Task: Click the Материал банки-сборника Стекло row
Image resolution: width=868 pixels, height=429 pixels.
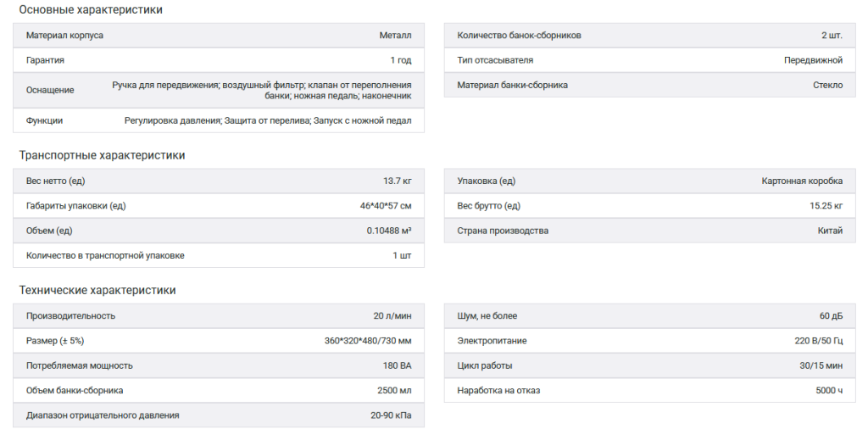Action: click(x=650, y=86)
